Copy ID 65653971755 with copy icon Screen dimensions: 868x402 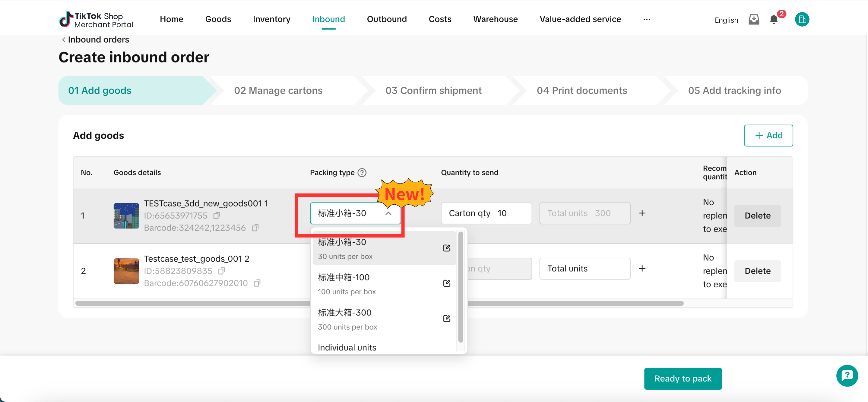(x=217, y=215)
